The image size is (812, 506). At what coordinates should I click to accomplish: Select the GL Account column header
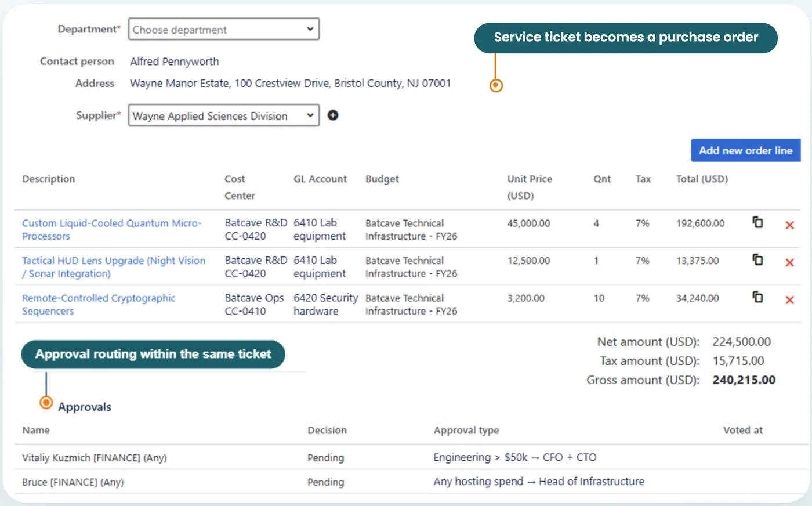point(320,179)
